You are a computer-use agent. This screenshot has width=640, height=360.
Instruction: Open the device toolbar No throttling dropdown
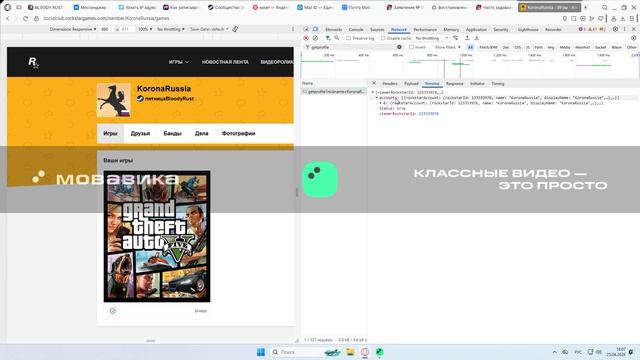point(171,29)
